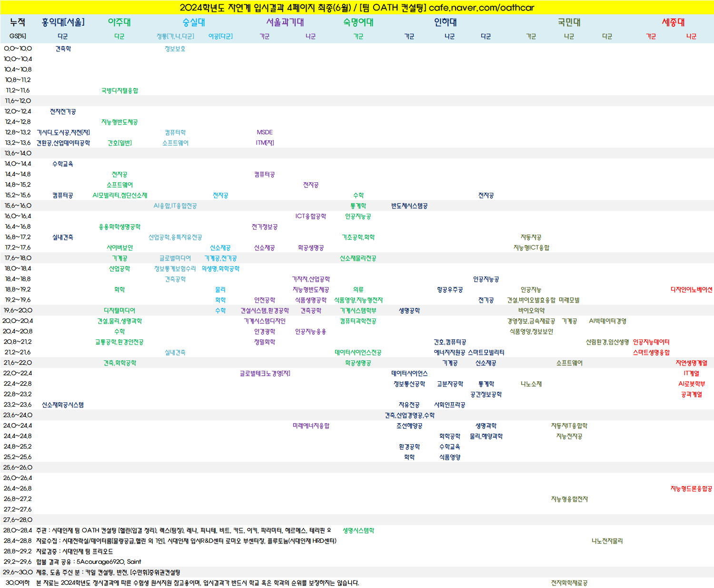
Task: Select the 국방디지털융합 cell
Action: click(119, 90)
